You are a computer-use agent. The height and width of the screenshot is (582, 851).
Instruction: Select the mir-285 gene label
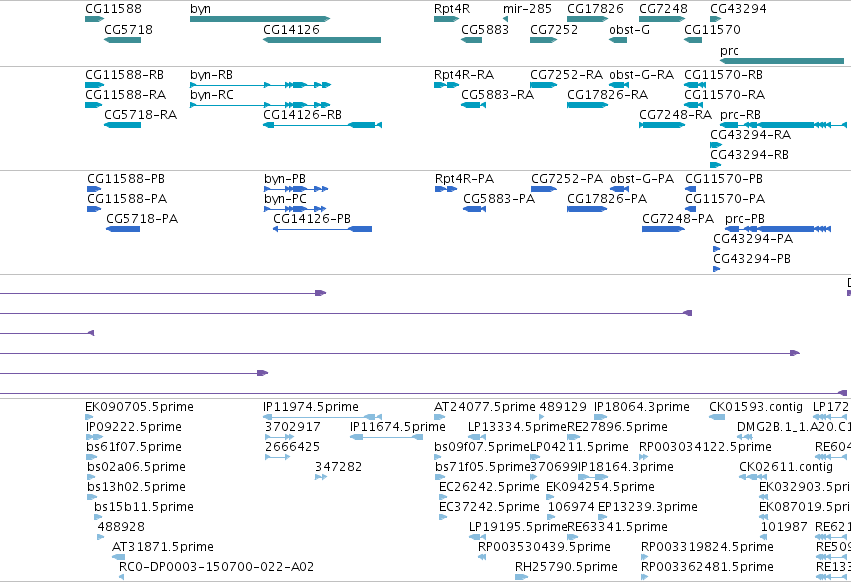527,9
